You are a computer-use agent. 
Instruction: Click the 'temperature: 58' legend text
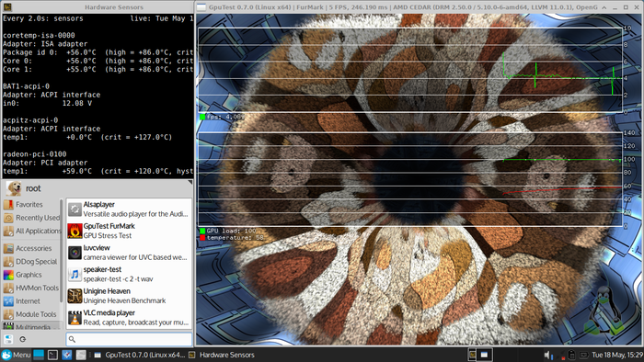235,237
